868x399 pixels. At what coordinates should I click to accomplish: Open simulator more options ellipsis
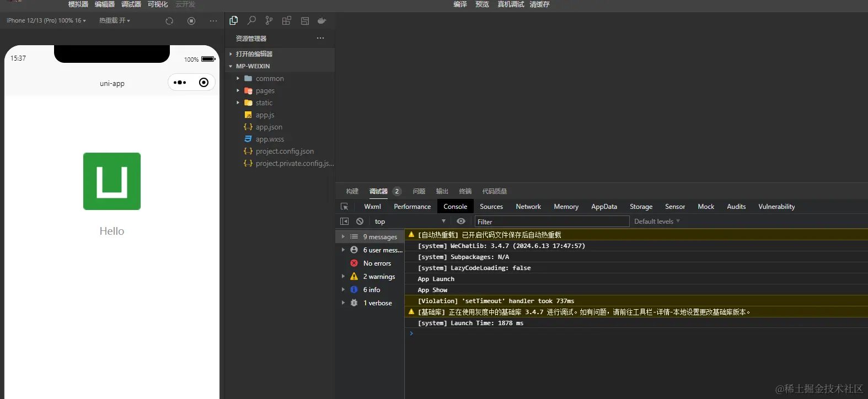tap(213, 21)
